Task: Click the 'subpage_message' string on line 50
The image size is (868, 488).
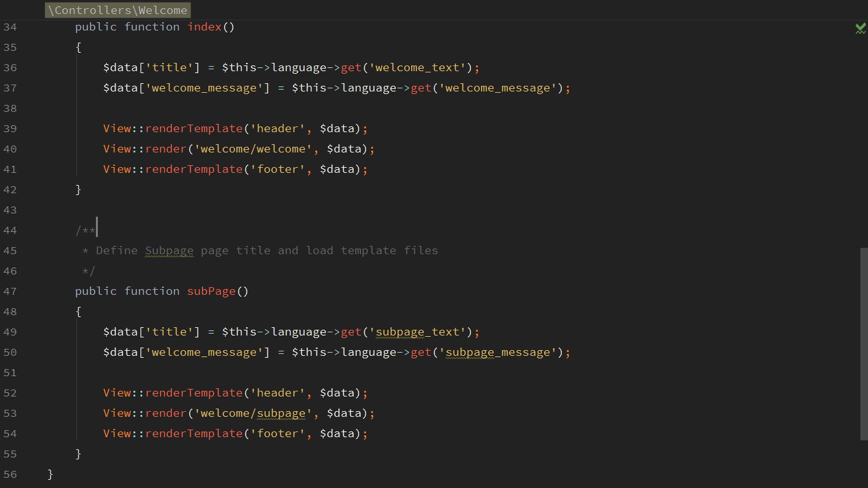Action: [x=498, y=352]
